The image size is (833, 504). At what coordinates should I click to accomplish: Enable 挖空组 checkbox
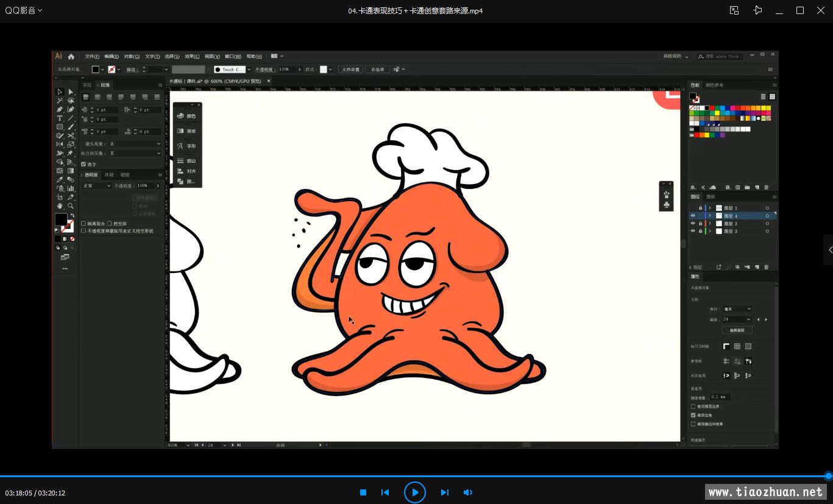pyautogui.click(x=110, y=224)
